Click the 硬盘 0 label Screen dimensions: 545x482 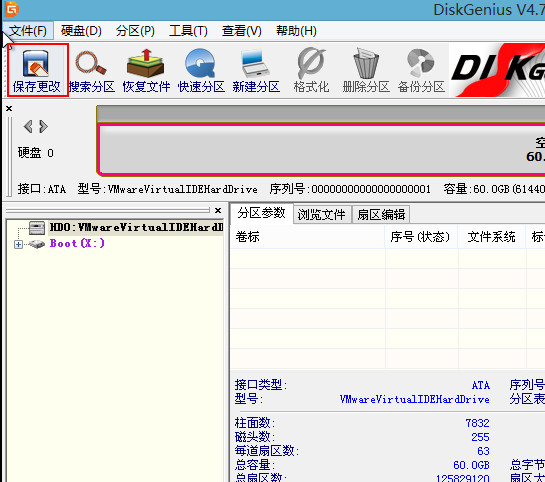36,153
